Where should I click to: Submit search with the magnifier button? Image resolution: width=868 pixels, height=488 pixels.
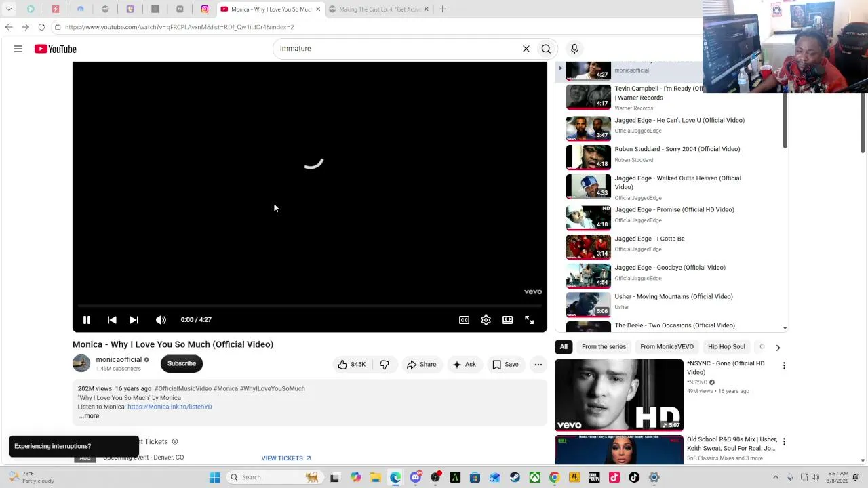point(546,49)
